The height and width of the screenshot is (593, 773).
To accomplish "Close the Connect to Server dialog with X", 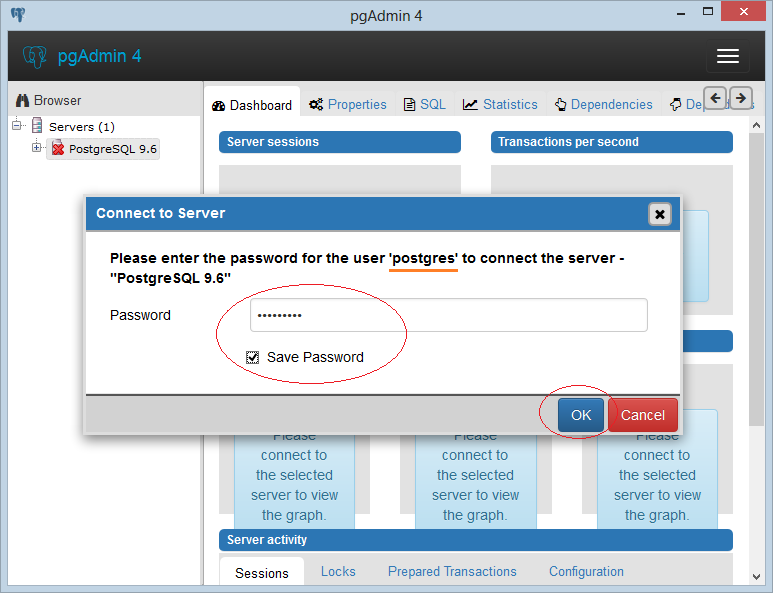I will [660, 214].
